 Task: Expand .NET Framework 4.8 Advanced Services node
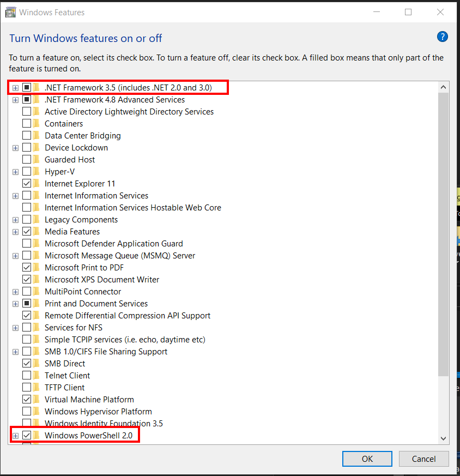tap(15, 100)
